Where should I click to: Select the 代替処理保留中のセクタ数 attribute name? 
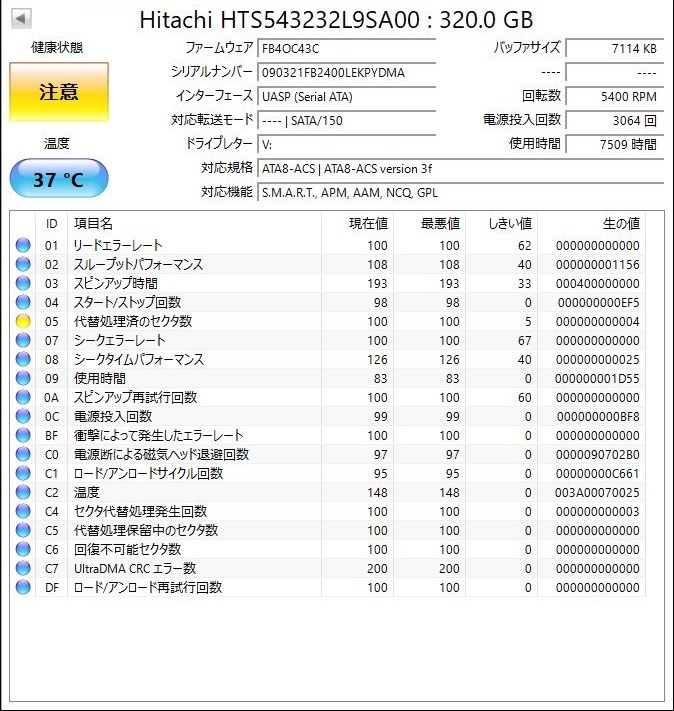(146, 531)
